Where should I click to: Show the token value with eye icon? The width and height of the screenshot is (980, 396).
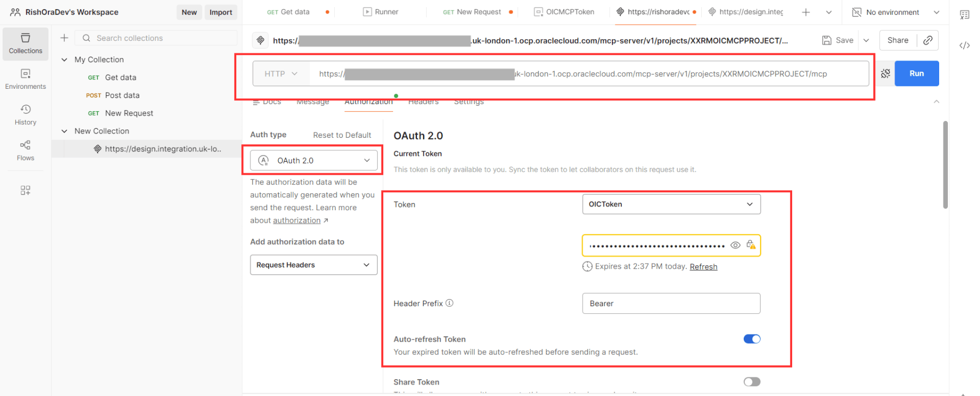(735, 245)
